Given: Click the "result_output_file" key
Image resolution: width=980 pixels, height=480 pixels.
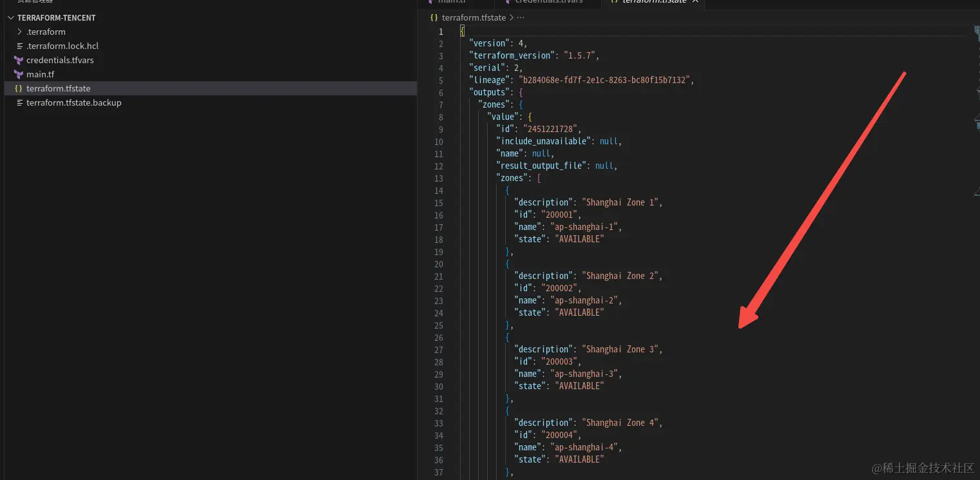Looking at the screenshot, I should [x=541, y=166].
